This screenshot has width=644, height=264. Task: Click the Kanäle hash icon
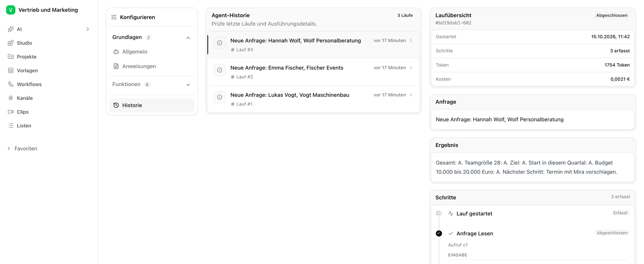pos(11,98)
